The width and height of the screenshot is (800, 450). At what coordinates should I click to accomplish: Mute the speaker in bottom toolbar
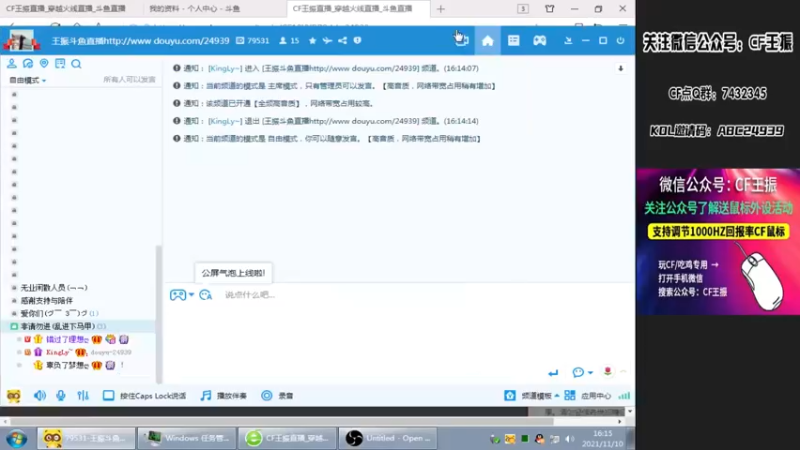click(x=39, y=396)
